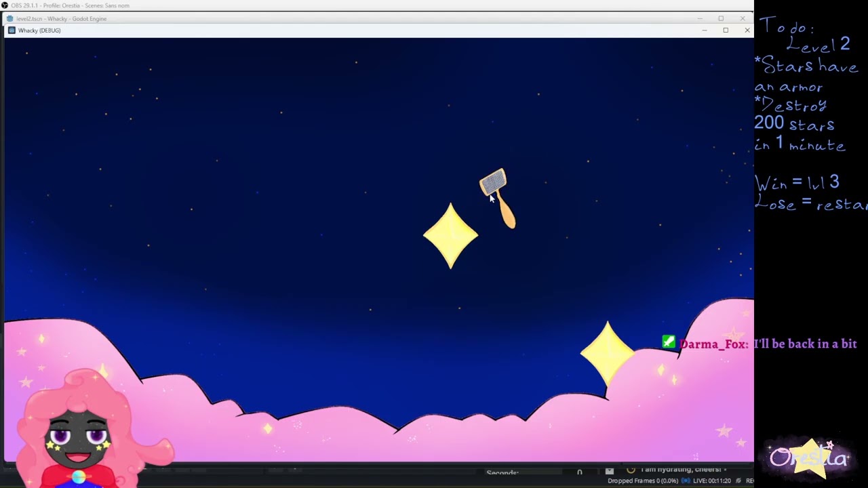This screenshot has height=488, width=868.
Task: Click chat message 'I'll be back in a bit'
Action: tap(805, 344)
